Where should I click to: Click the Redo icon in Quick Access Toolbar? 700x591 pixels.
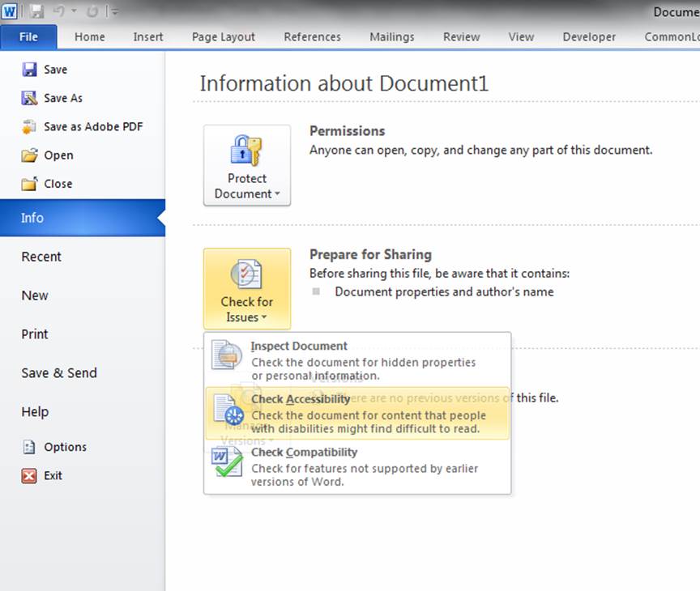click(92, 11)
